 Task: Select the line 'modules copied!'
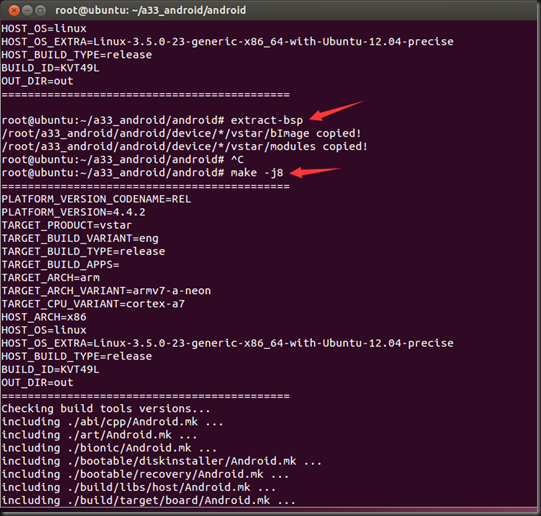(185, 147)
